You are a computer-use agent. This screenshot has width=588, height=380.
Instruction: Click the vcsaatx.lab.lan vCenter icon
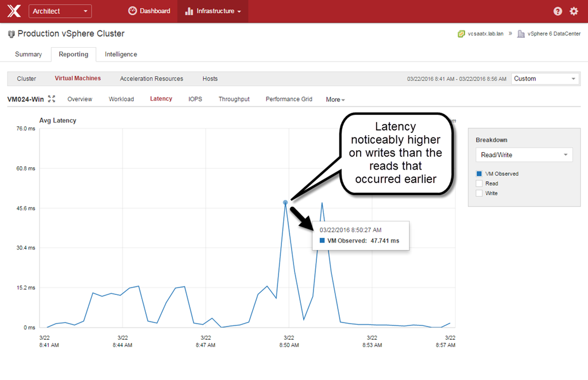[x=461, y=34]
